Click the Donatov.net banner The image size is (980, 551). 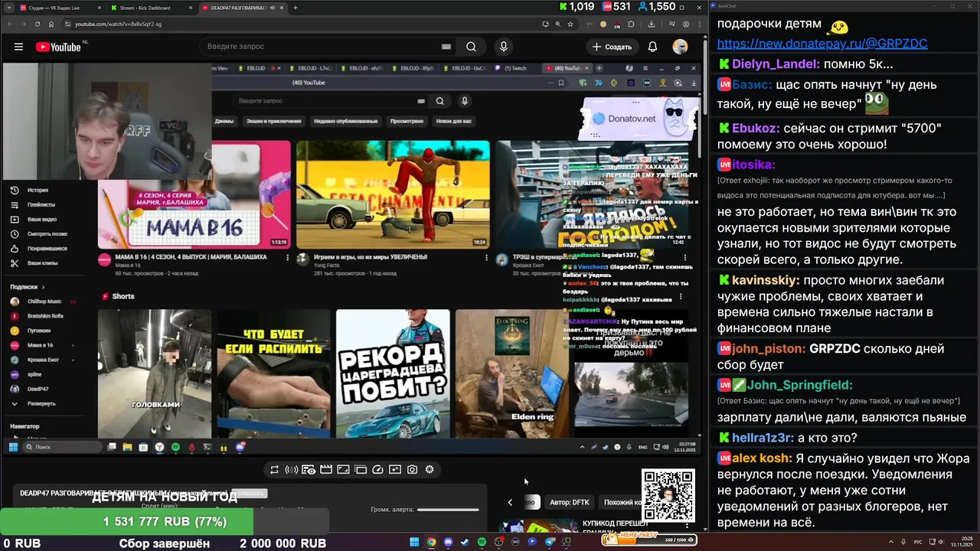click(639, 118)
